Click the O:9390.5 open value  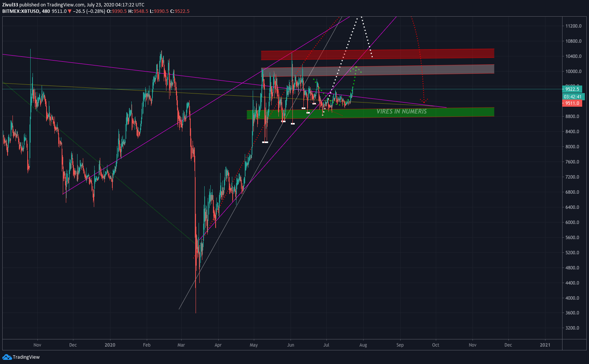click(x=117, y=11)
